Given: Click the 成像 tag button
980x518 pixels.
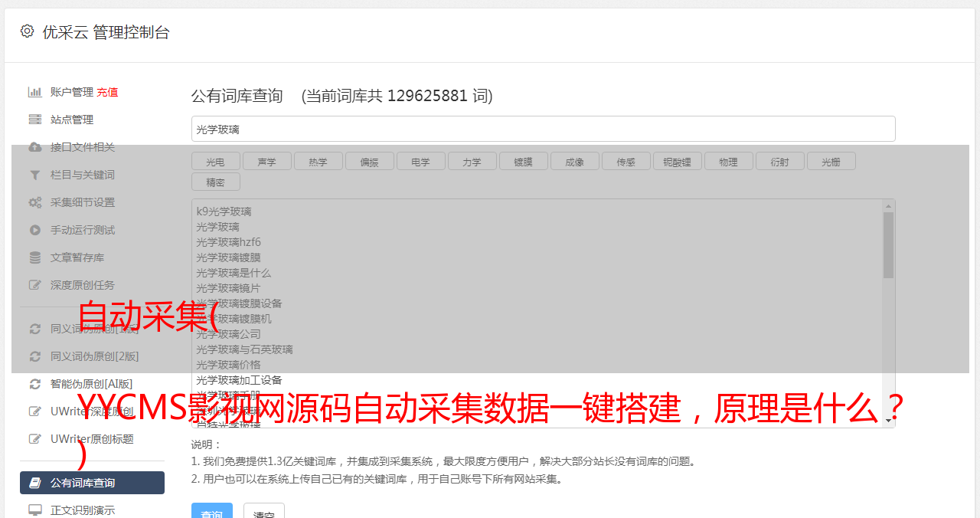Looking at the screenshot, I should pos(574,161).
